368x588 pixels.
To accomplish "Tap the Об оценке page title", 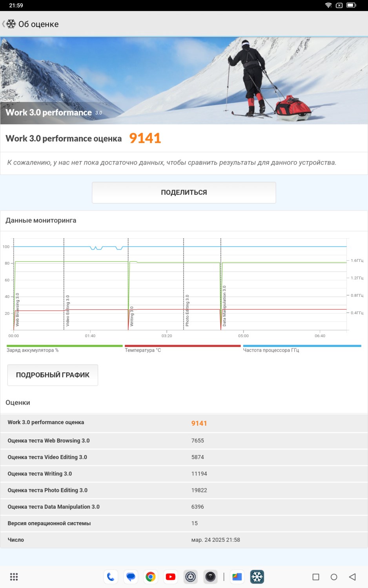I will 38,24.
